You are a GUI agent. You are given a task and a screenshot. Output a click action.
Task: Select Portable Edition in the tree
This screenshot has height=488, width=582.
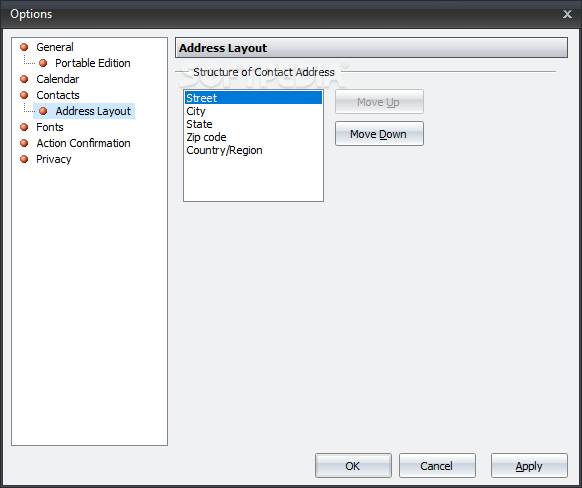point(93,63)
